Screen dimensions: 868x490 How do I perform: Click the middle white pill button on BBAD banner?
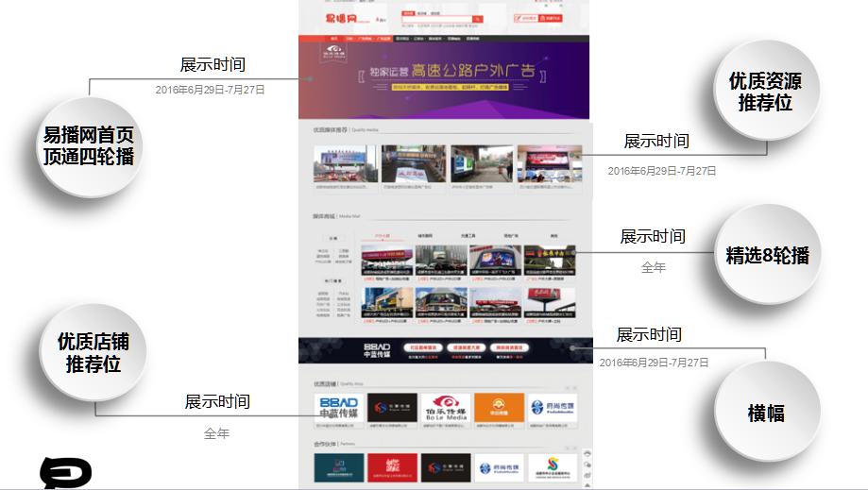tap(467, 347)
